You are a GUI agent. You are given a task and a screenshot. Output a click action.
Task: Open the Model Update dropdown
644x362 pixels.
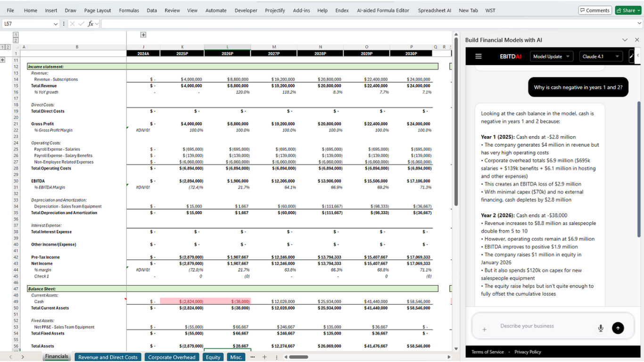(551, 57)
